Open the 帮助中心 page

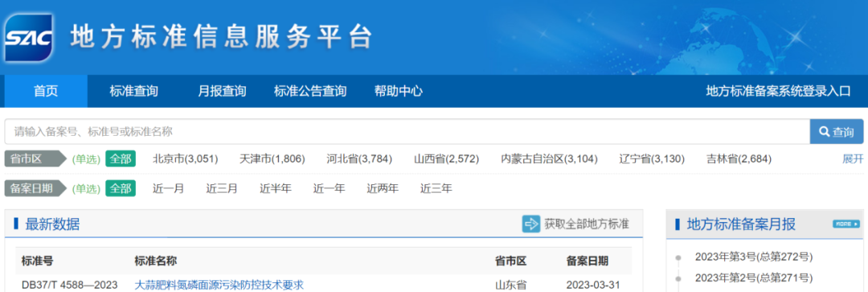pyautogui.click(x=399, y=92)
